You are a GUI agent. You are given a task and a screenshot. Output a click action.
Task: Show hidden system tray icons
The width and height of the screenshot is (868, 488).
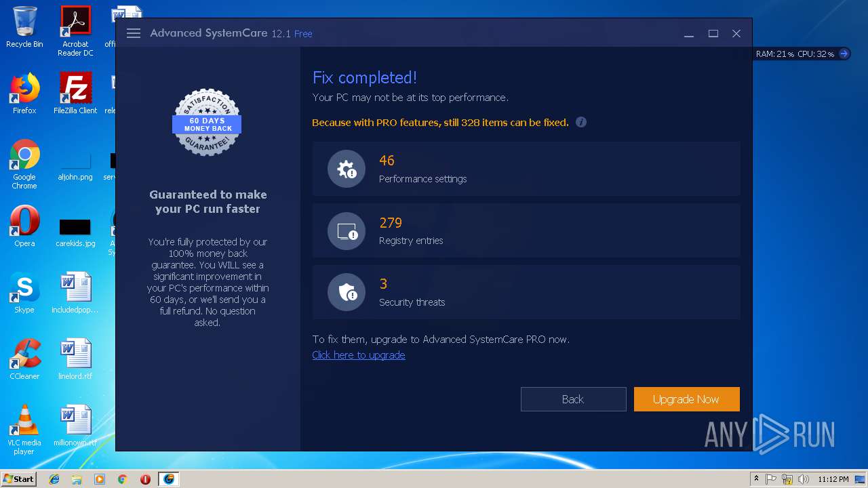(x=756, y=479)
